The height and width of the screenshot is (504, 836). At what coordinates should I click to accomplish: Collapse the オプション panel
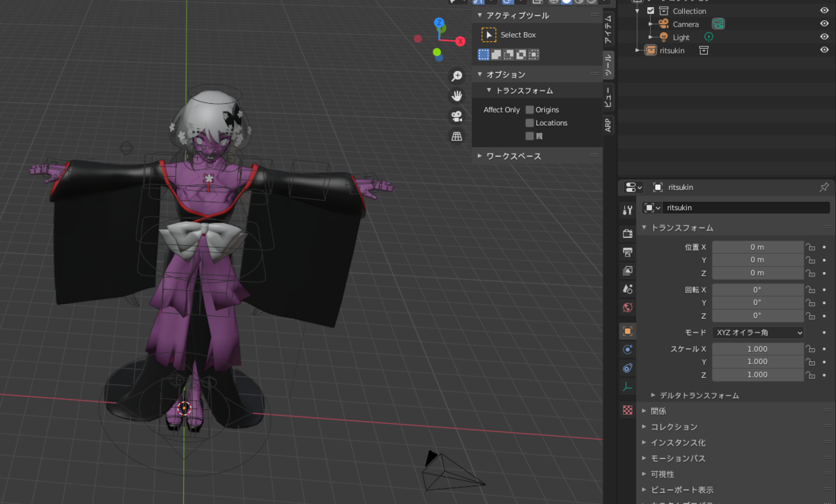[480, 74]
